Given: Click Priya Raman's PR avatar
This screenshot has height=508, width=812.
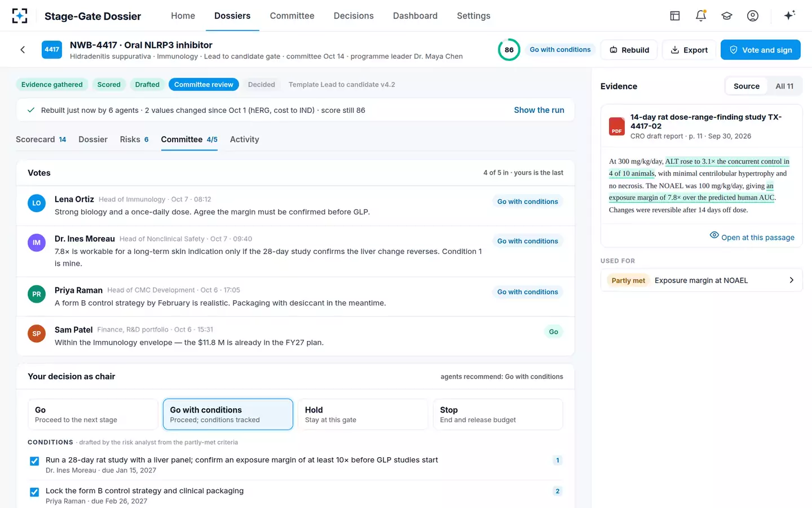Looking at the screenshot, I should click(x=37, y=294).
